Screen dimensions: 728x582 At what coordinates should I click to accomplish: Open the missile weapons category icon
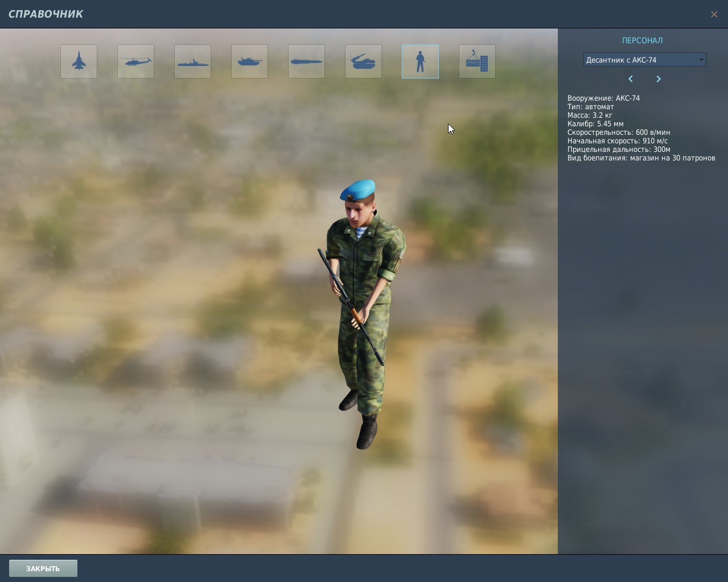(x=306, y=61)
